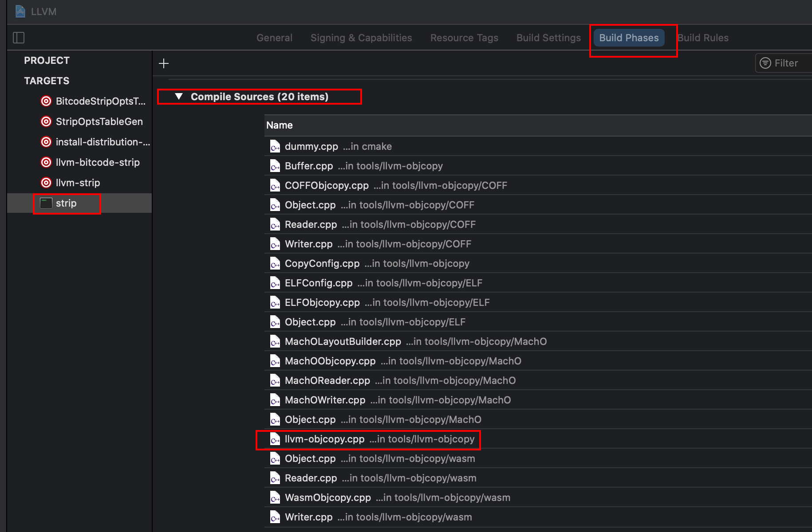Click the LLVM project file icon
This screenshot has height=532, width=812.
point(20,11)
